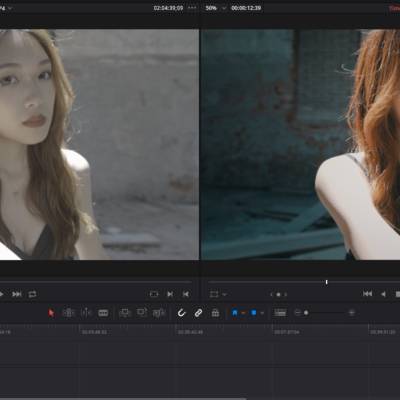Click the Mark Out button under source viewer

click(x=186, y=294)
